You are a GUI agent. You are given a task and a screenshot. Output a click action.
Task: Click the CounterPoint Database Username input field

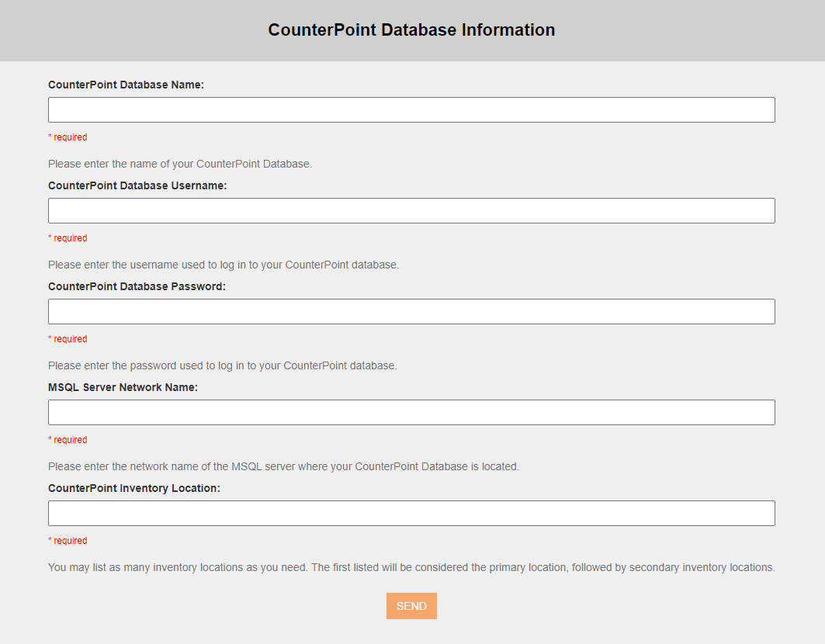(411, 211)
